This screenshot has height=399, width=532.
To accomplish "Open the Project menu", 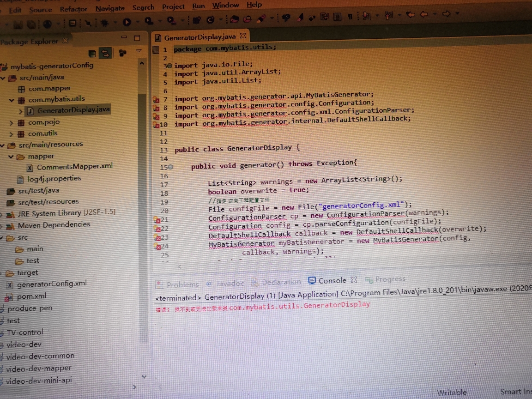I will 173,7.
